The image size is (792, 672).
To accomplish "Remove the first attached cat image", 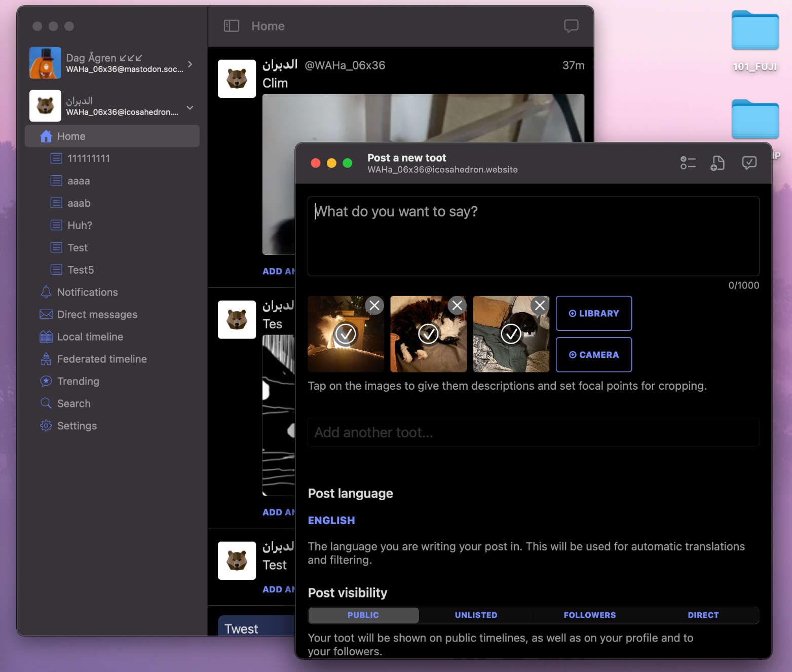I will [x=374, y=306].
